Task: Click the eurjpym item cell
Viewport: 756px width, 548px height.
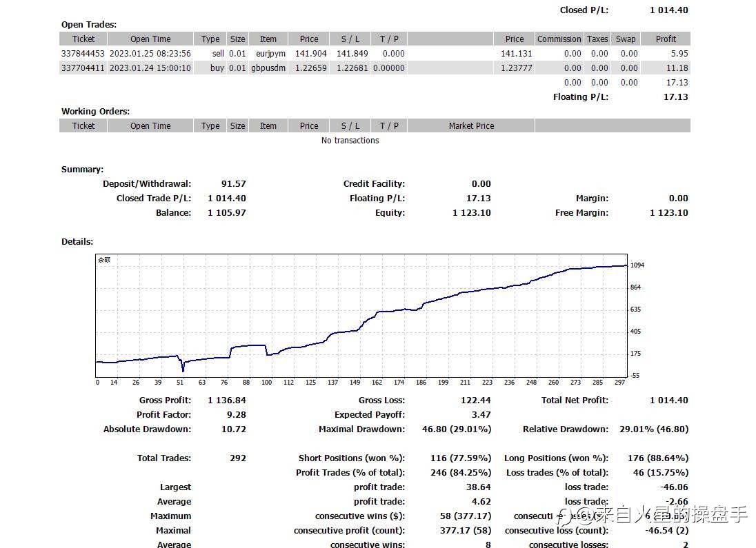Action: pos(270,54)
